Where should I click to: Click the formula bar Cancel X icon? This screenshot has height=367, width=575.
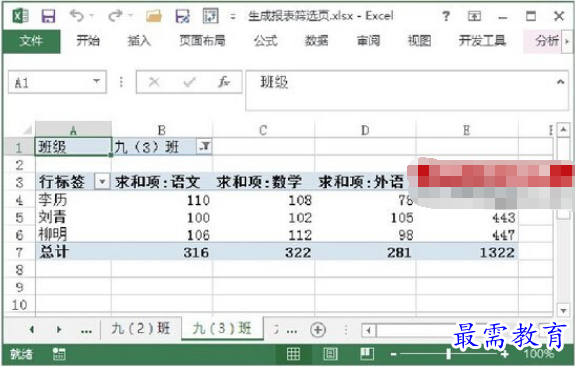point(154,82)
